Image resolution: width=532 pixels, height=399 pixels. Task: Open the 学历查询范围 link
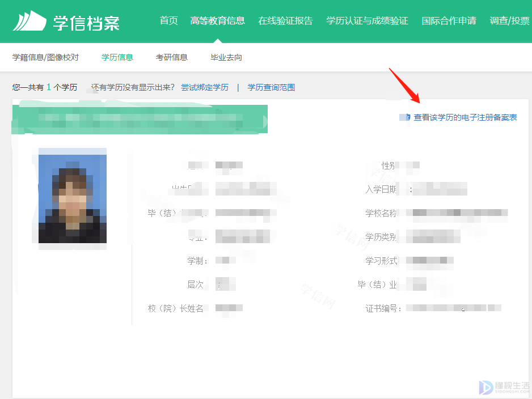pos(271,87)
